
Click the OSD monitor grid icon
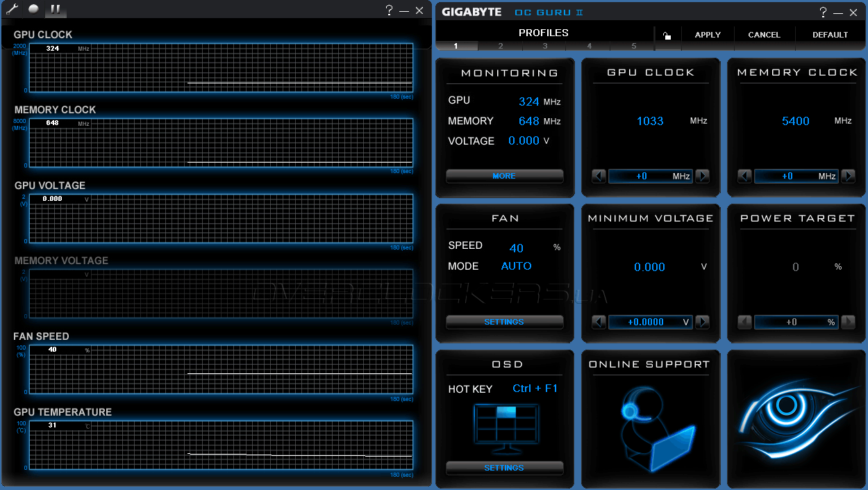pyautogui.click(x=506, y=428)
